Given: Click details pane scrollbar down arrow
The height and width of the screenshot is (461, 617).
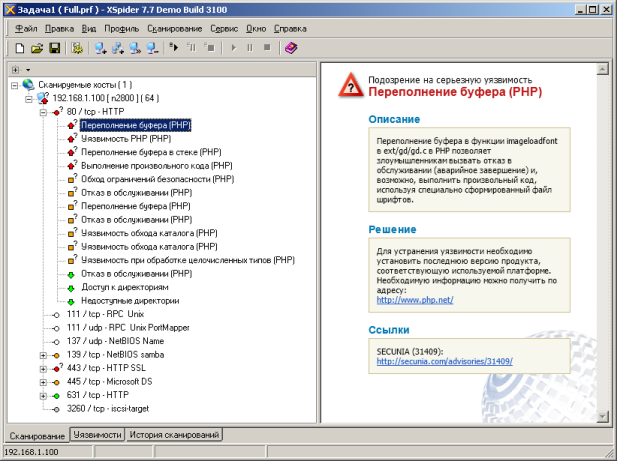Looking at the screenshot, I should (602, 417).
